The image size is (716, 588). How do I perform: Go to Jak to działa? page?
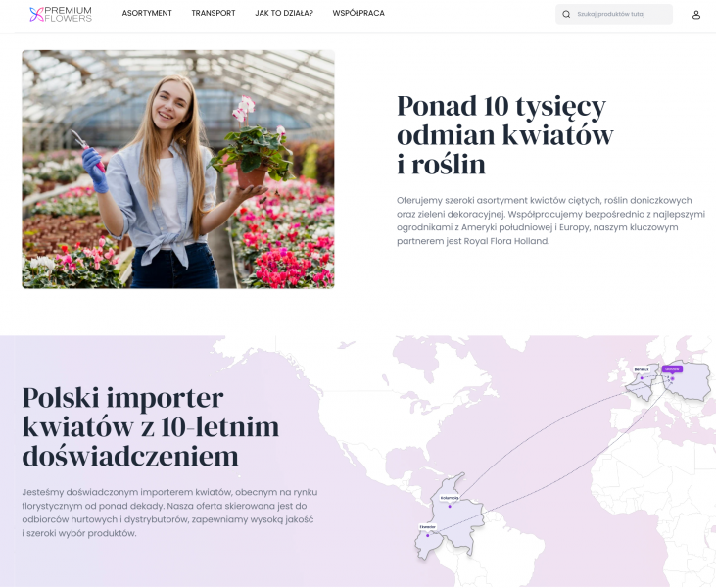pyautogui.click(x=284, y=13)
